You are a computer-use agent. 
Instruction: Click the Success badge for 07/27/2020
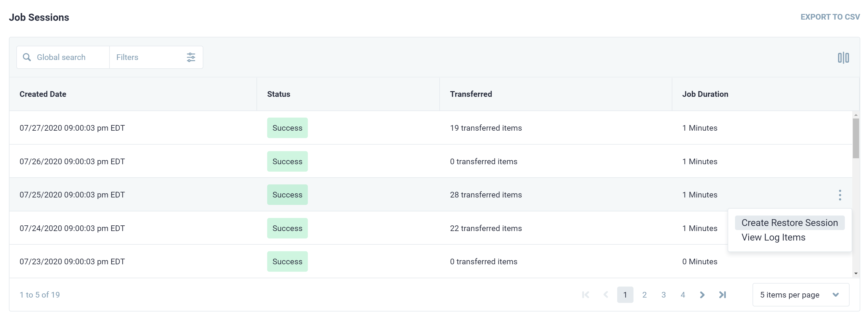(x=287, y=128)
